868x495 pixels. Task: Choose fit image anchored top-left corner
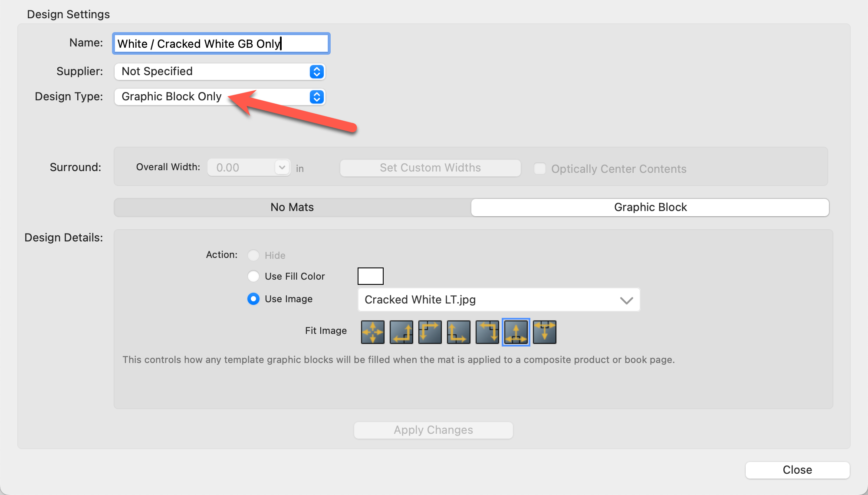coord(430,332)
